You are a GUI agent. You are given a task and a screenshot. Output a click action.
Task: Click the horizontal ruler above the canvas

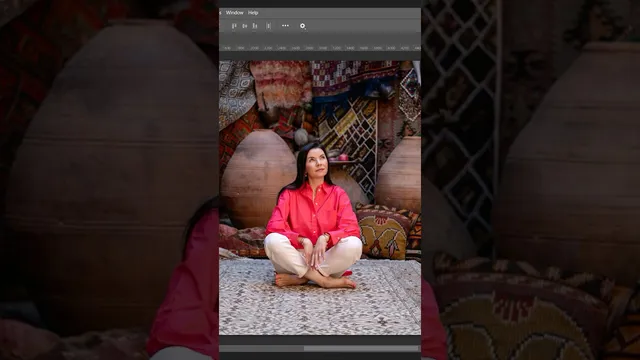click(320, 48)
